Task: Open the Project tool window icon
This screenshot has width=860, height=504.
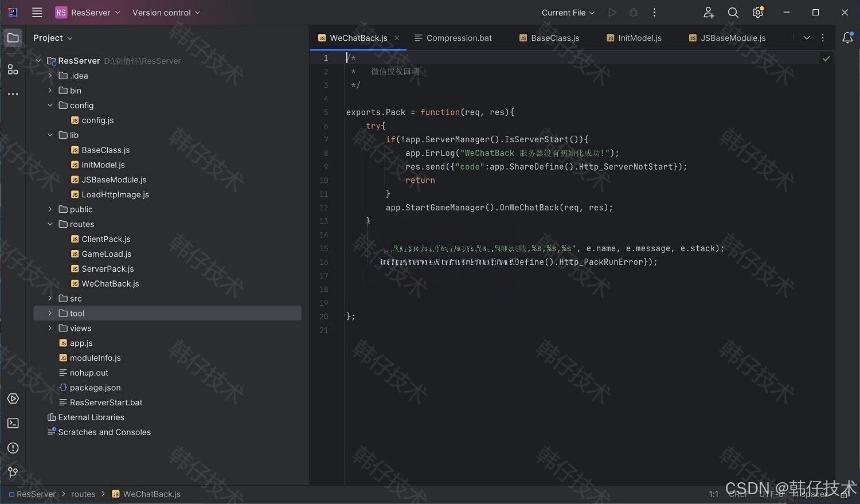Action: pos(13,38)
